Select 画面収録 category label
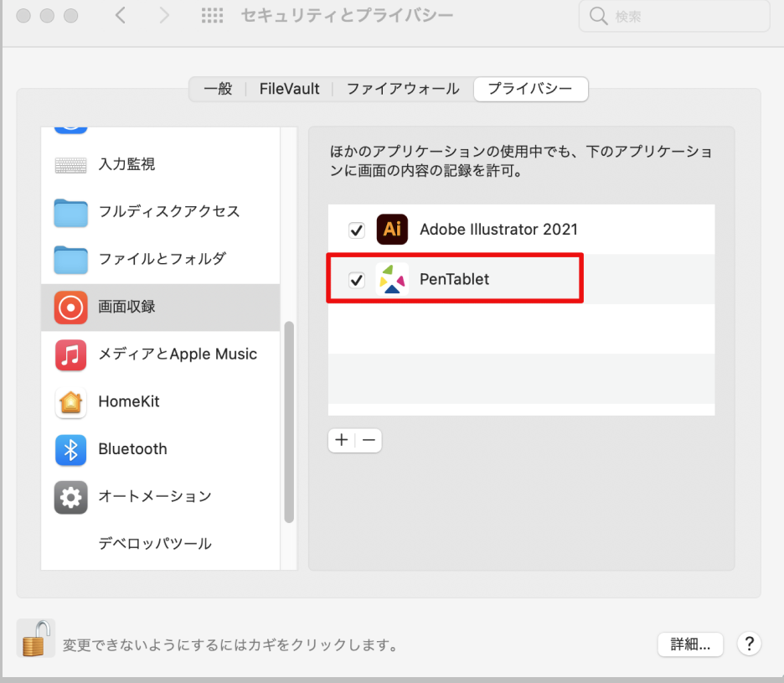 coord(126,307)
